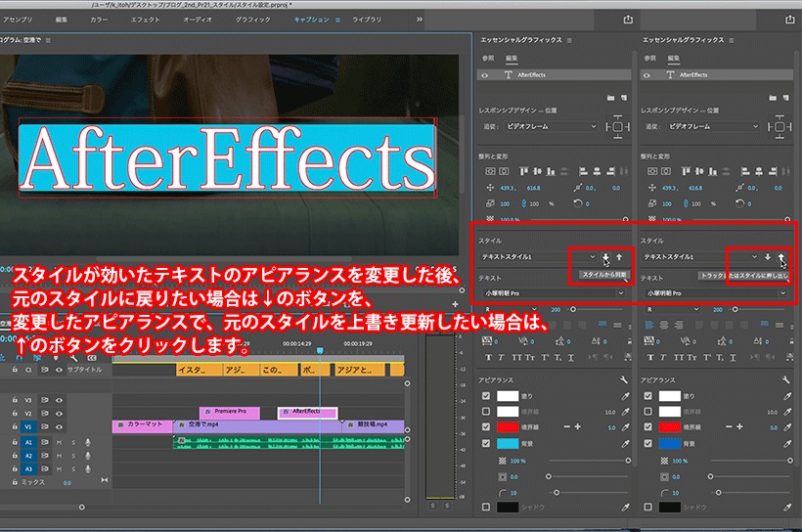Enable shadow checkbox in left panel

click(x=486, y=507)
